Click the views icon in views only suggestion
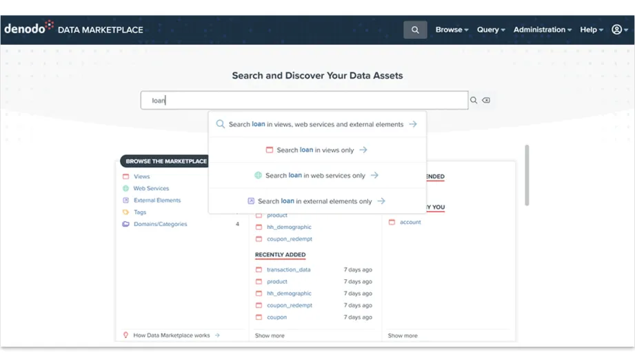This screenshot has height=364, width=635. [270, 150]
